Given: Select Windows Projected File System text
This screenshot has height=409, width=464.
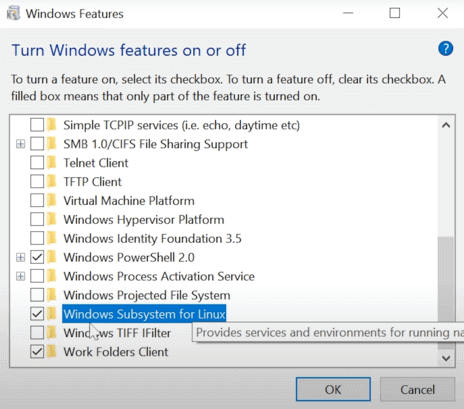Looking at the screenshot, I should point(147,295).
